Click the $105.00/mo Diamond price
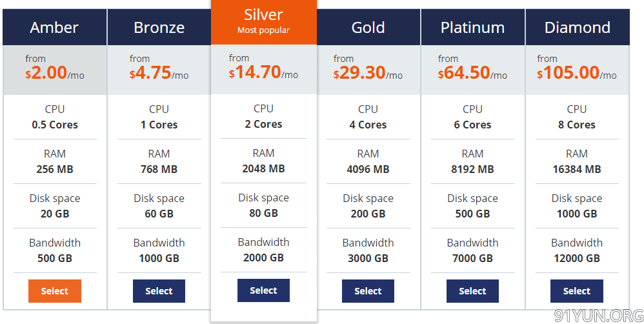 577,73
